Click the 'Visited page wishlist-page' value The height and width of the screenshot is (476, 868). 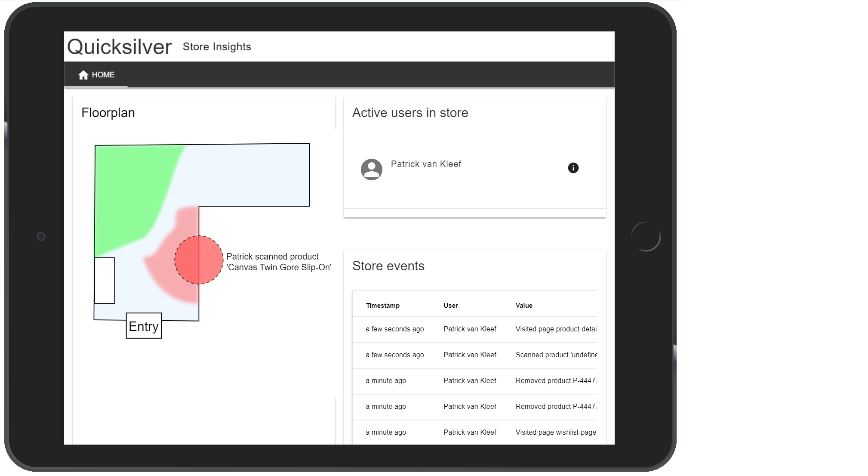click(556, 433)
